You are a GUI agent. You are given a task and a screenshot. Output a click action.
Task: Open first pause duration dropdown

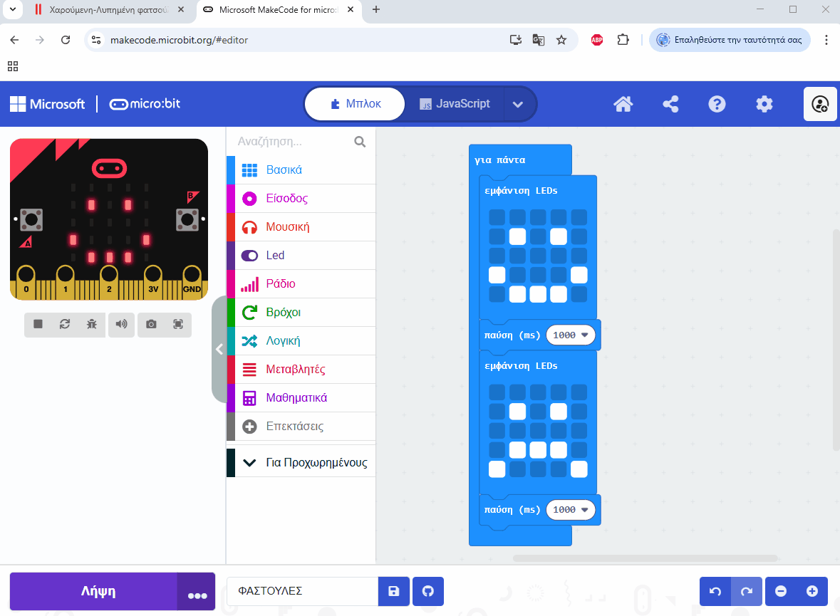[x=570, y=335]
